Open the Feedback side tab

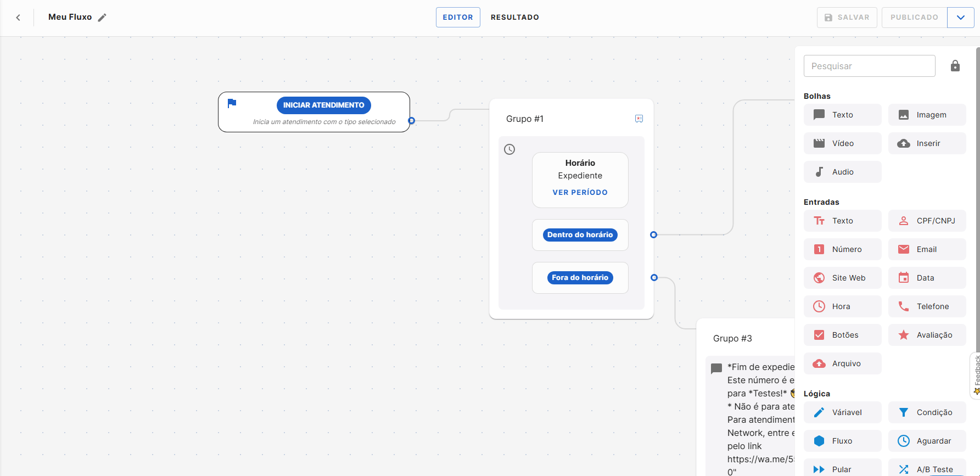(976, 375)
